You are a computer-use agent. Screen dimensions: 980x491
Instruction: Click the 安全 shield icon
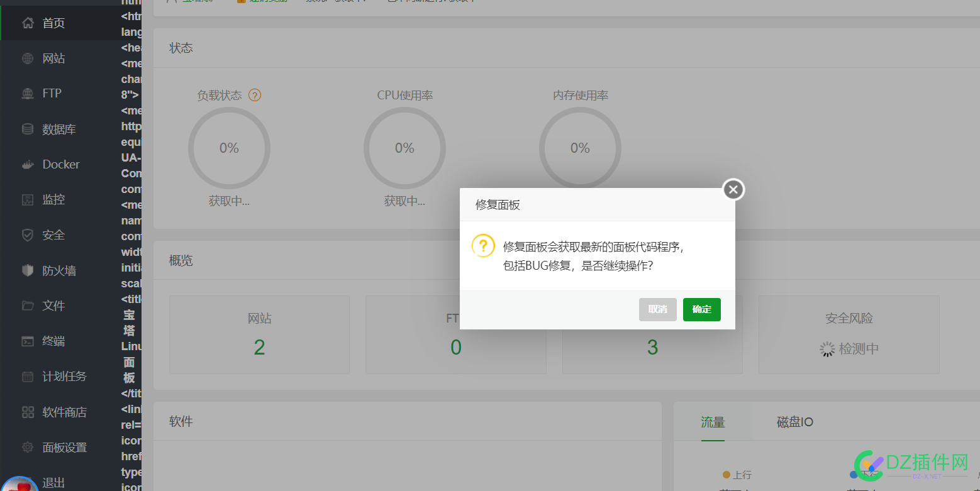28,235
